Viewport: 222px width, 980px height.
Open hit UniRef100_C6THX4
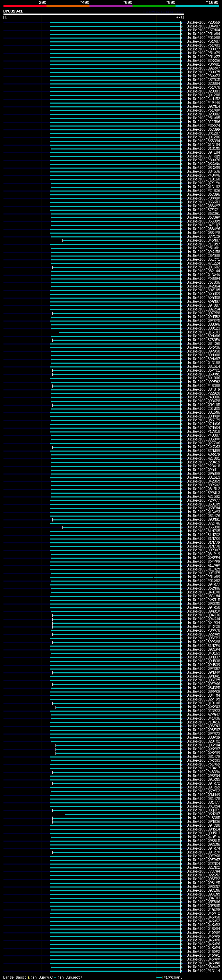(203, 30)
